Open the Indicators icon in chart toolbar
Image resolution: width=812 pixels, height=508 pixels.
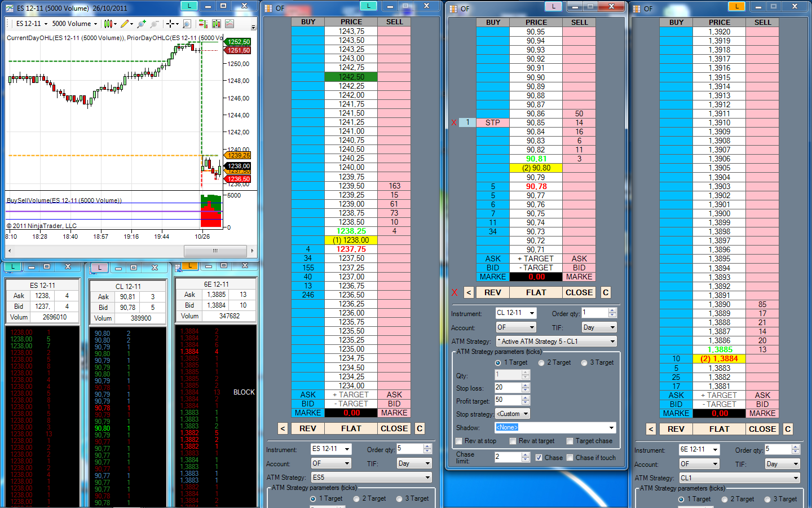[230, 24]
